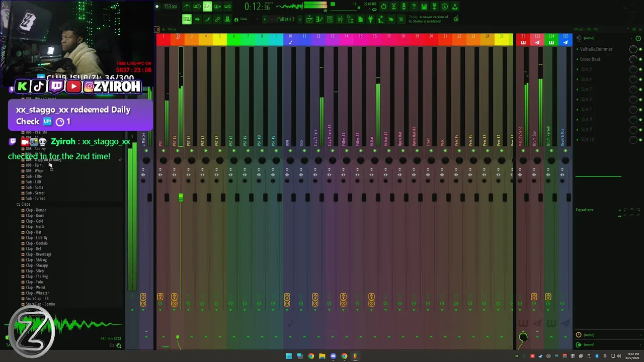This screenshot has width=644, height=362.
Task: Open the Line snap dropdown
Action: click(x=244, y=19)
